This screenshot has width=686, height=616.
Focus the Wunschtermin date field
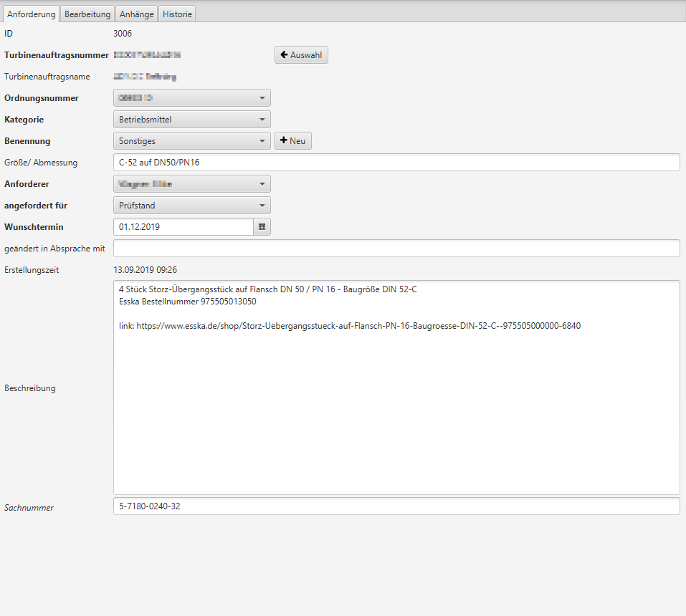point(183,227)
